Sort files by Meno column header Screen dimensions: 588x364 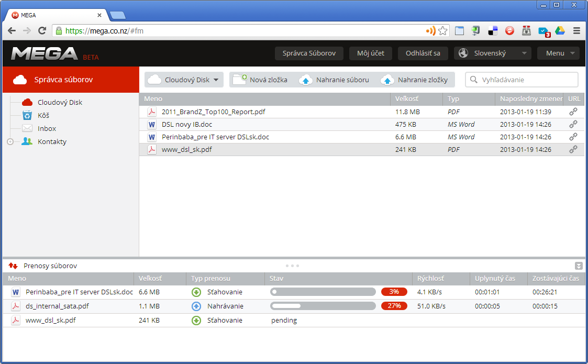click(x=265, y=98)
